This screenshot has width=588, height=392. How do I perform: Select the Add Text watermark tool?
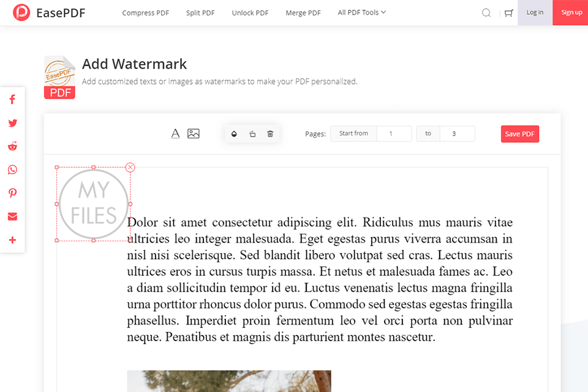(x=176, y=134)
